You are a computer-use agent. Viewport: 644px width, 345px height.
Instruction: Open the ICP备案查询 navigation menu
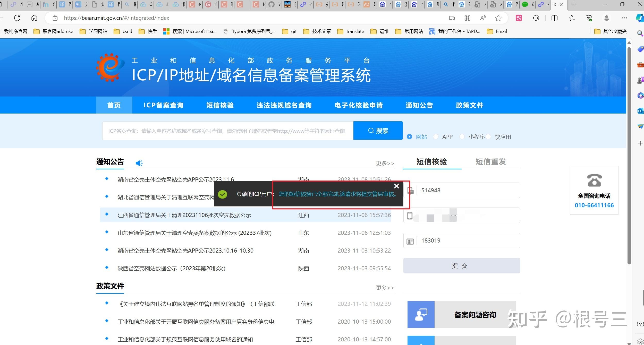pos(163,105)
